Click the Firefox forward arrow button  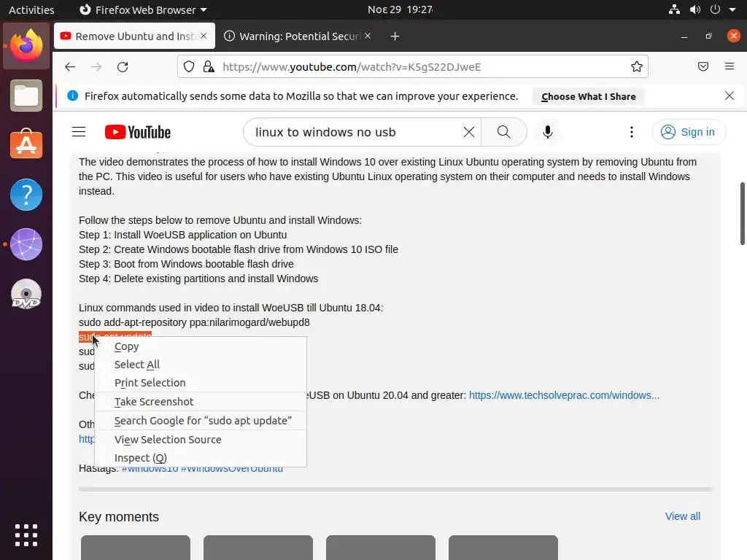point(96,66)
